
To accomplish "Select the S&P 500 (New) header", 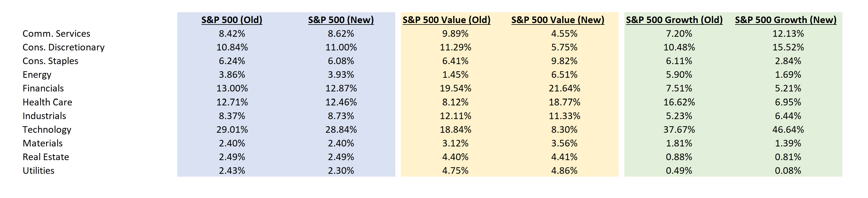I will pos(341,20).
